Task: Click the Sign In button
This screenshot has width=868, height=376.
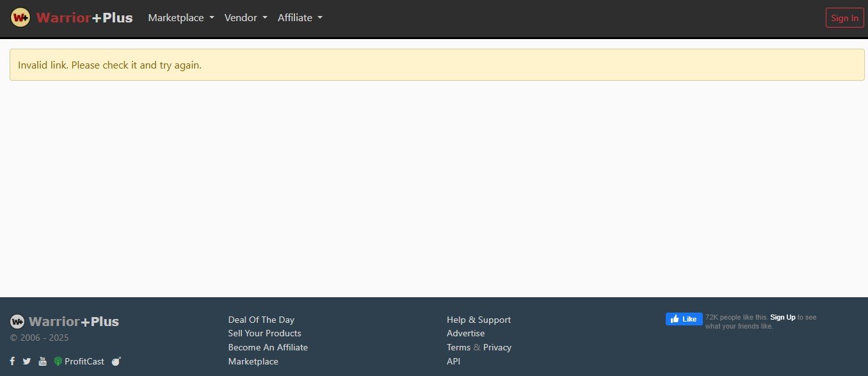Action: pos(844,18)
